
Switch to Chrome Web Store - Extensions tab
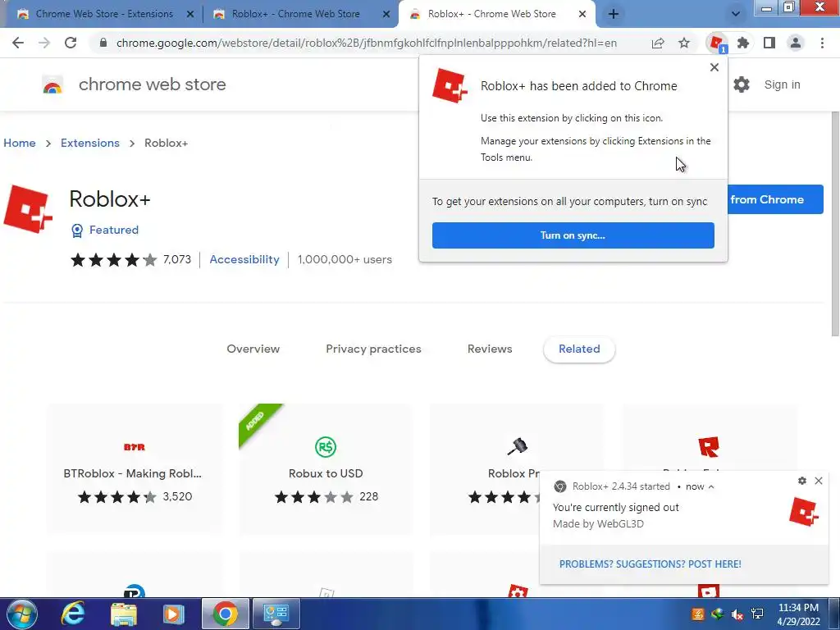point(104,15)
